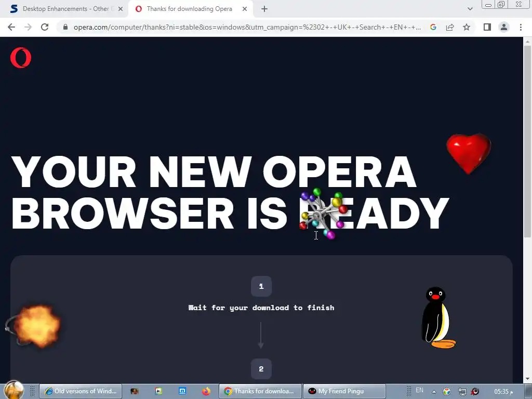The width and height of the screenshot is (532, 399).
Task: Open the browser side panel
Action: pyautogui.click(x=487, y=27)
